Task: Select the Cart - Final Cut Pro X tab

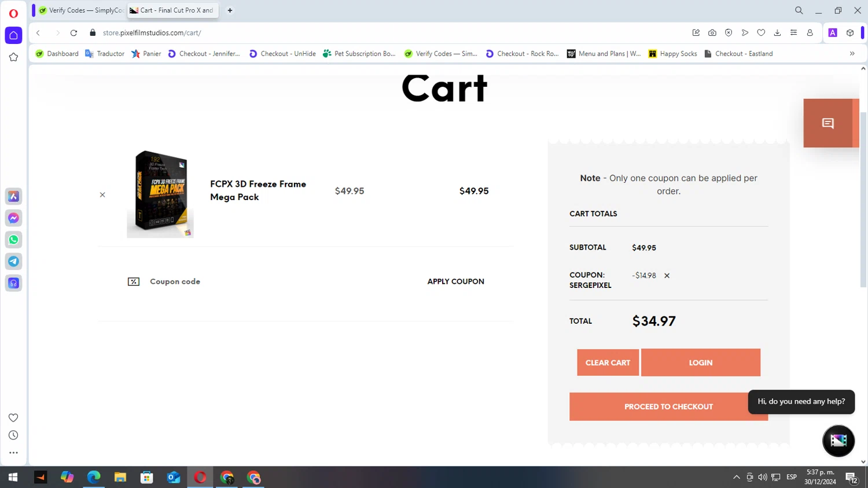Action: (x=173, y=10)
